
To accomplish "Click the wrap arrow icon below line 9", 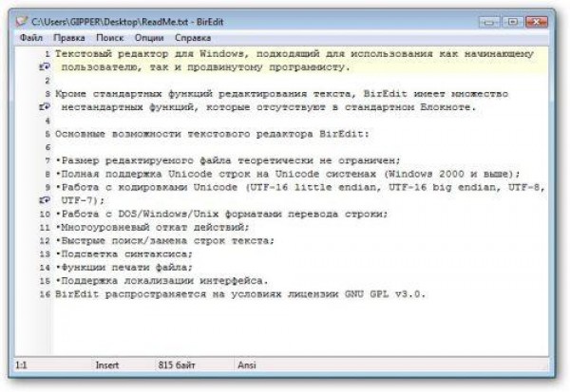I will tap(45, 200).
